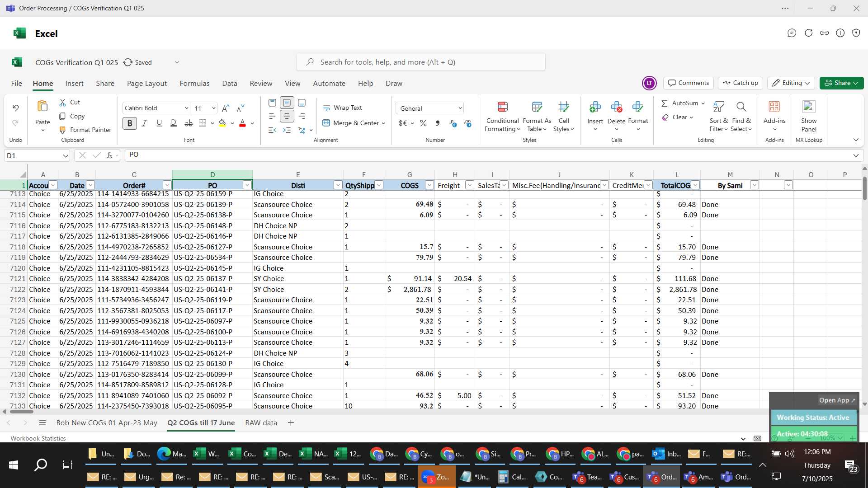Open the Formulas ribbon tab

194,84
